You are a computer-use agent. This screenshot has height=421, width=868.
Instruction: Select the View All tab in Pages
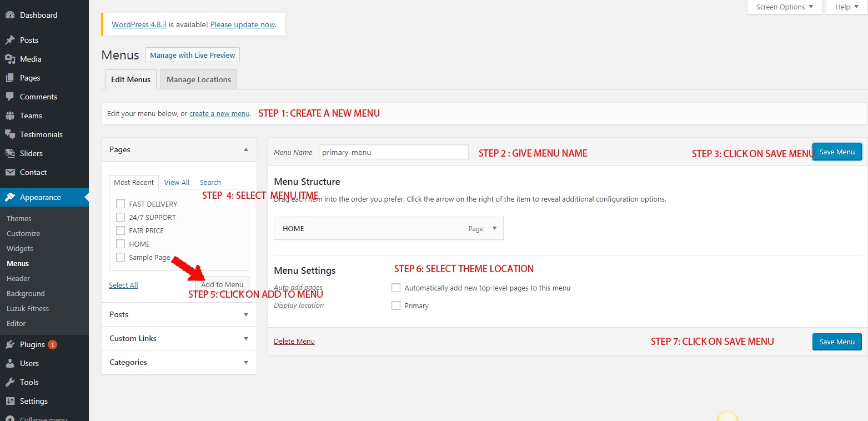pyautogui.click(x=177, y=182)
